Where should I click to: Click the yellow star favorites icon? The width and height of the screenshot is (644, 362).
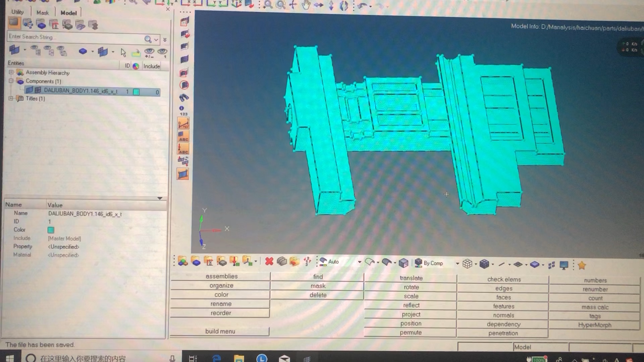point(582,265)
